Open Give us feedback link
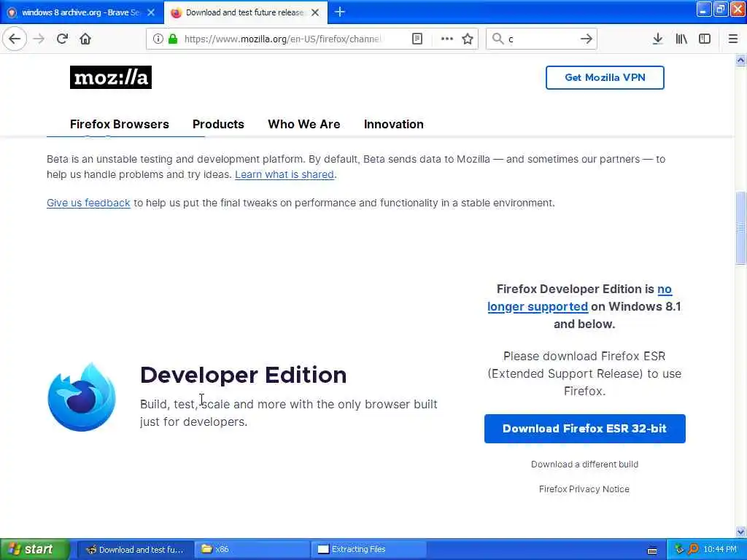Viewport: 747px width, 560px height. coord(88,203)
